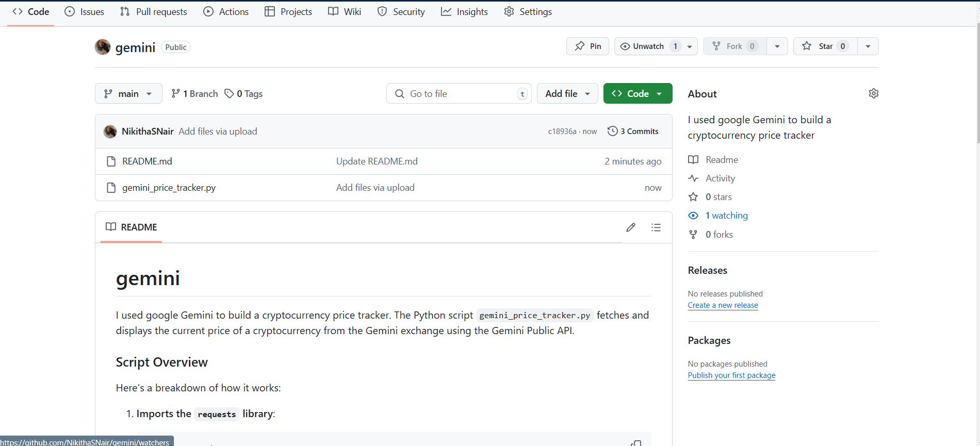Image resolution: width=980 pixels, height=446 pixels.
Task: Select the README tab header
Action: click(x=131, y=227)
